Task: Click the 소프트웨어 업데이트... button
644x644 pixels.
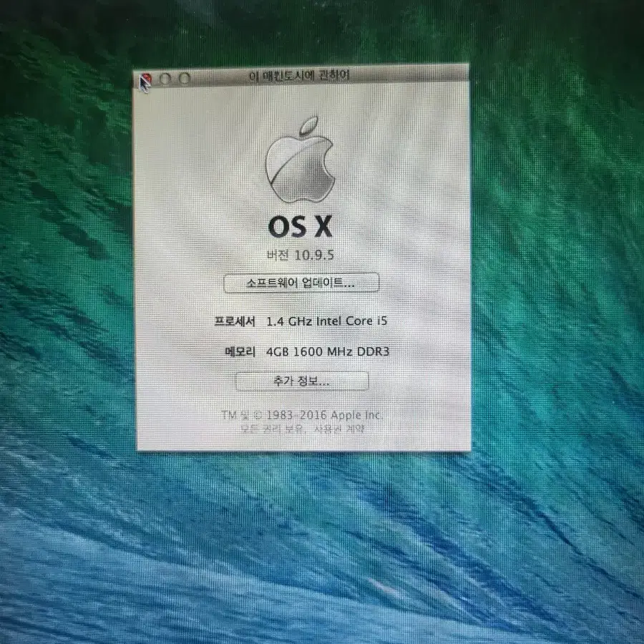Action: (x=301, y=283)
